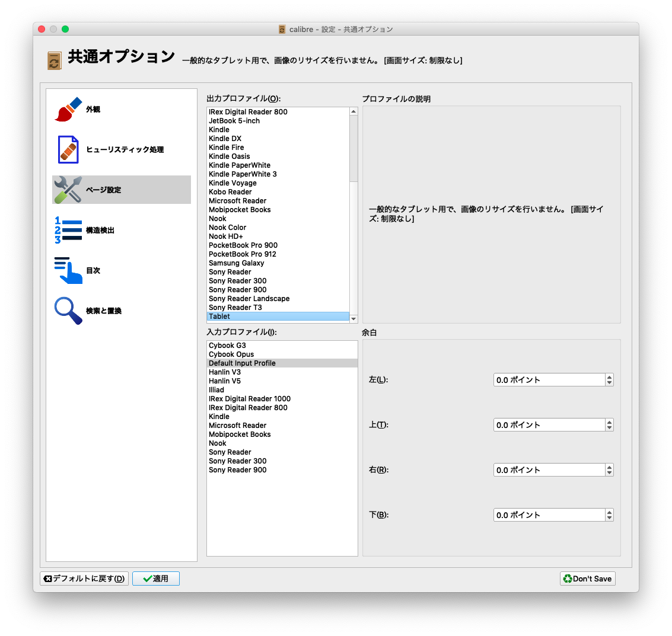Click the Don't Save button
The height and width of the screenshot is (636, 672).
click(588, 579)
